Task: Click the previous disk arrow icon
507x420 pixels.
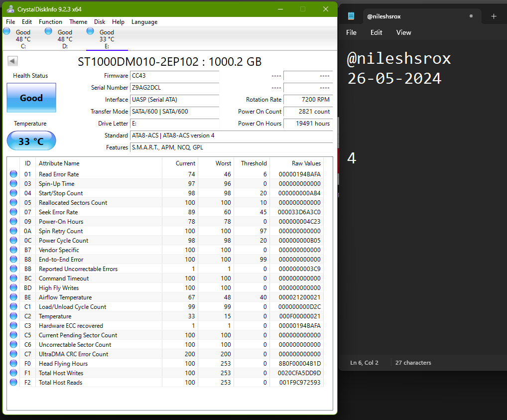Action: 13,61
